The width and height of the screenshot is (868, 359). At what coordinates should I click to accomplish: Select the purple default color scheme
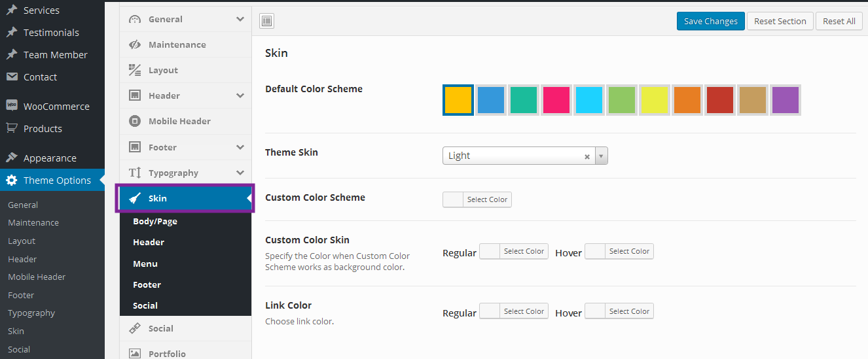(x=786, y=100)
